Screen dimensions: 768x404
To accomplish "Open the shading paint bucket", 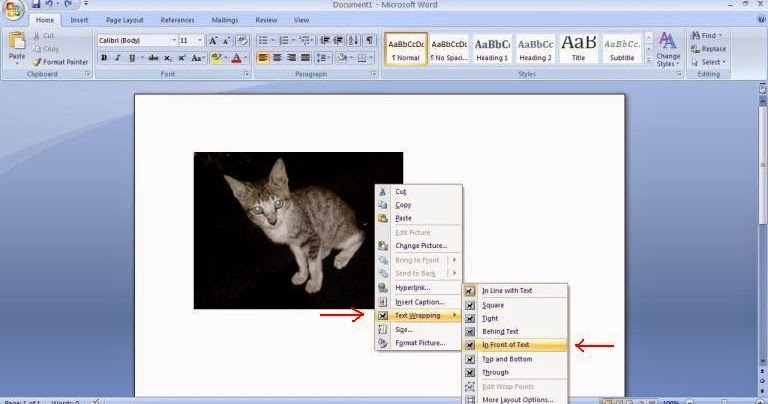I will point(342,58).
